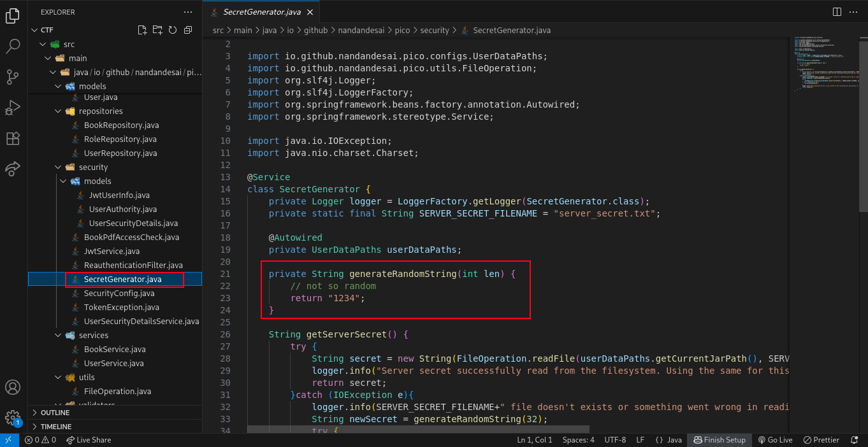Screen dimensions: 868x447
Task: Select the Java language mode indicator
Action: tap(669, 440)
